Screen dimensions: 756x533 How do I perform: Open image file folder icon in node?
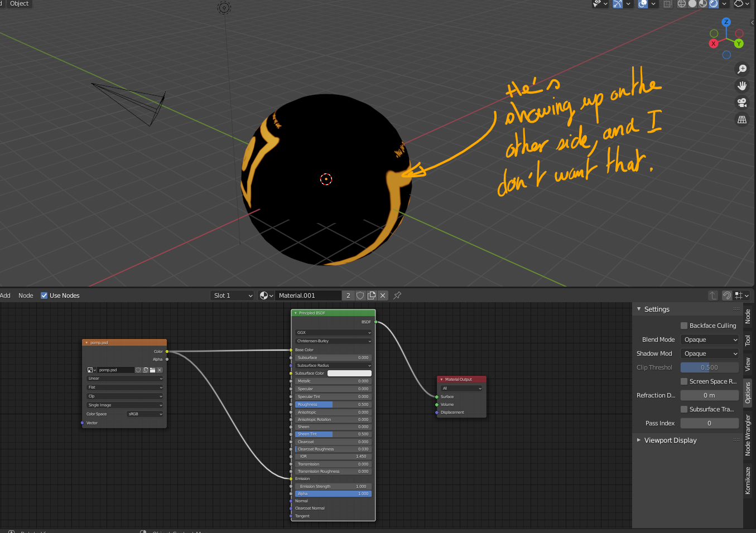[152, 370]
